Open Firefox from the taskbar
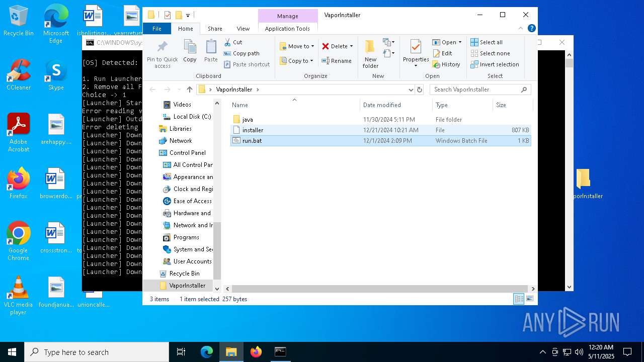Image resolution: width=644 pixels, height=362 pixels. pos(256,352)
